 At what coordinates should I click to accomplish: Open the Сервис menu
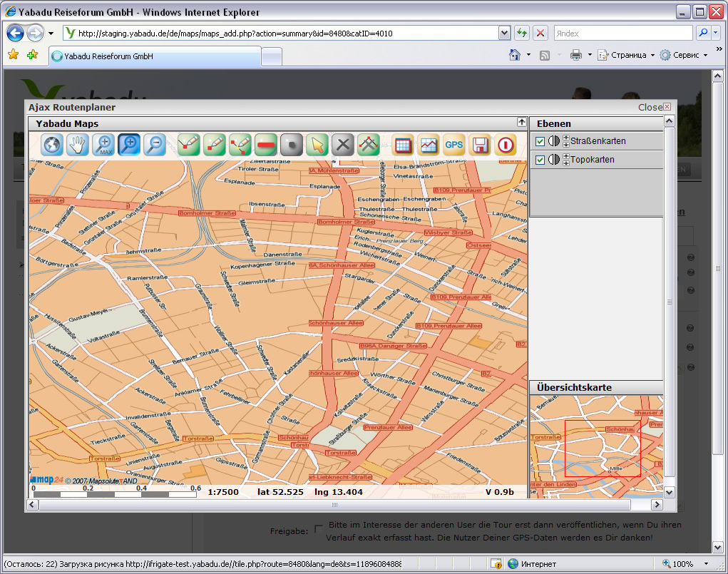click(x=684, y=55)
